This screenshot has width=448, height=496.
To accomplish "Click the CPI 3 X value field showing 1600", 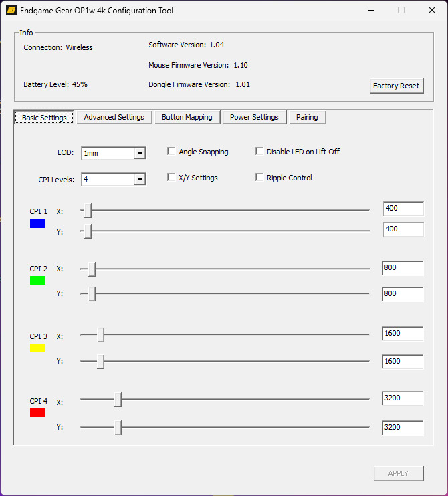I will point(403,334).
